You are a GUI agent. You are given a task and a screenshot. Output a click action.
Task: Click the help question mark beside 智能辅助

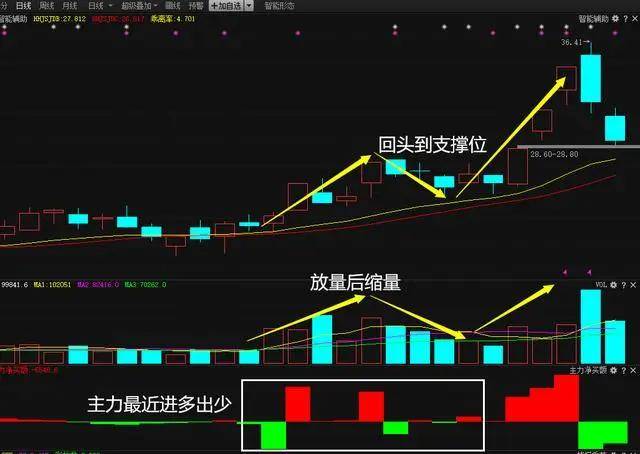625,19
